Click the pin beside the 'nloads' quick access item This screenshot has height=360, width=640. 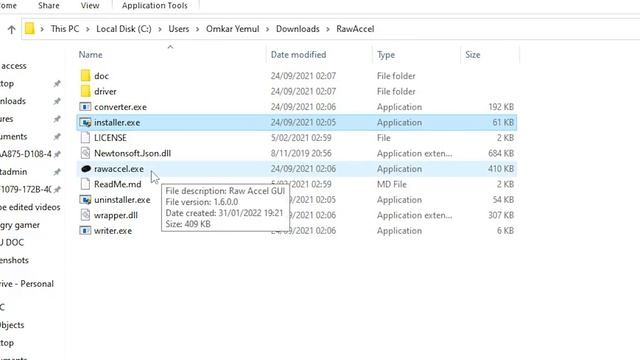[x=57, y=101]
